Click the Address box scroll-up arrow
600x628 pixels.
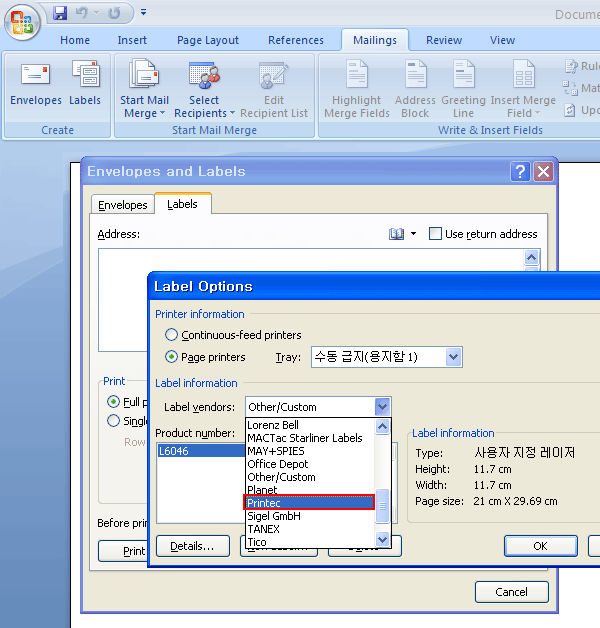[x=532, y=257]
